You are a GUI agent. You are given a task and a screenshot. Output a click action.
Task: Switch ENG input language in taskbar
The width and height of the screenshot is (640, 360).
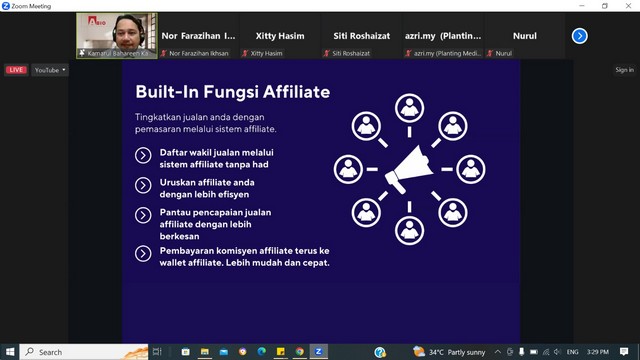572,352
